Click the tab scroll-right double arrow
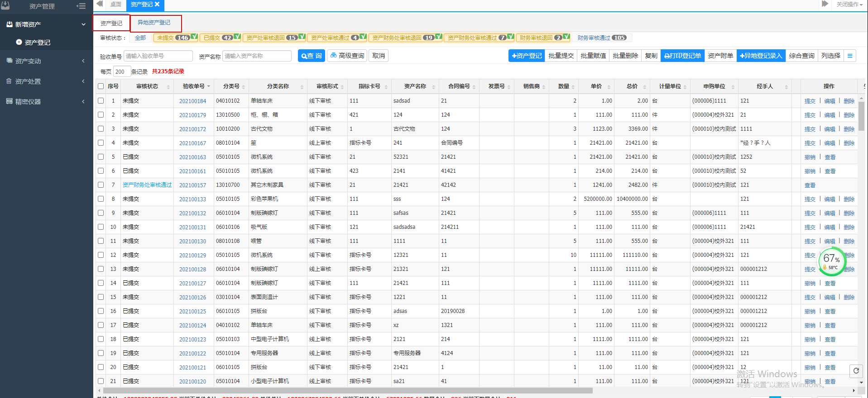This screenshot has width=868, height=398. tap(825, 4)
